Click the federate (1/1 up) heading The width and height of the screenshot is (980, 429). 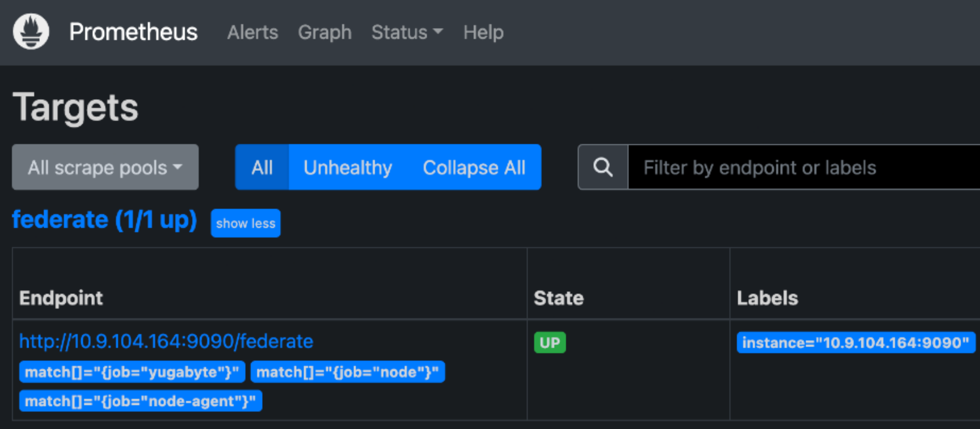104,219
